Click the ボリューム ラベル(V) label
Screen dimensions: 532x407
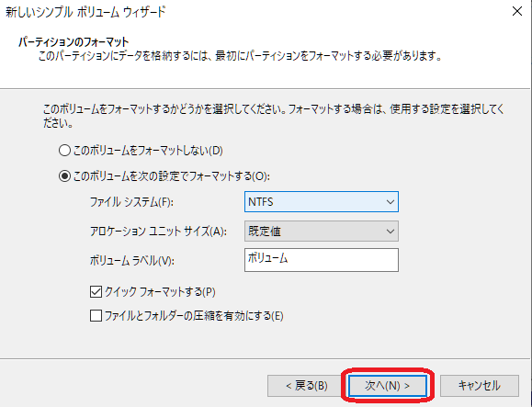coord(132,261)
